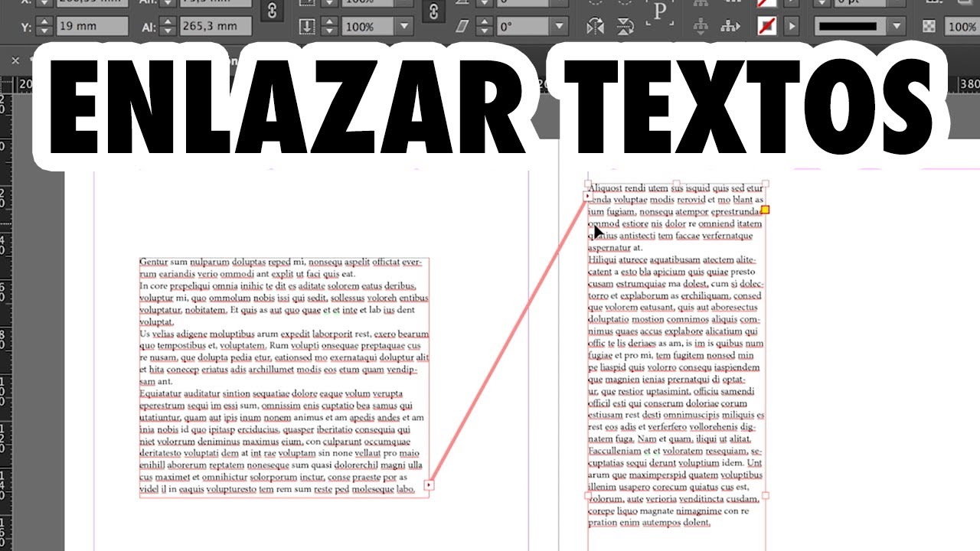Click the line starting "Us velias adigene"
The width and height of the screenshot is (980, 551).
click(x=284, y=334)
